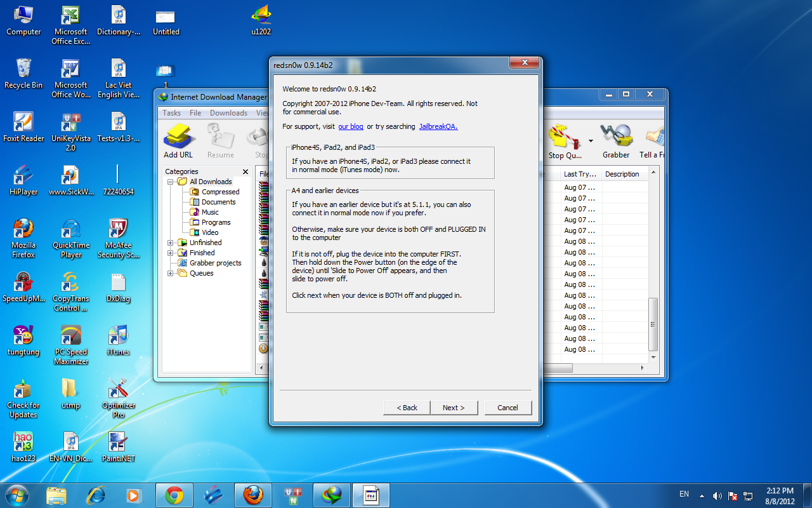
Task: Select DxDiag file on desktop
Action: [x=118, y=288]
